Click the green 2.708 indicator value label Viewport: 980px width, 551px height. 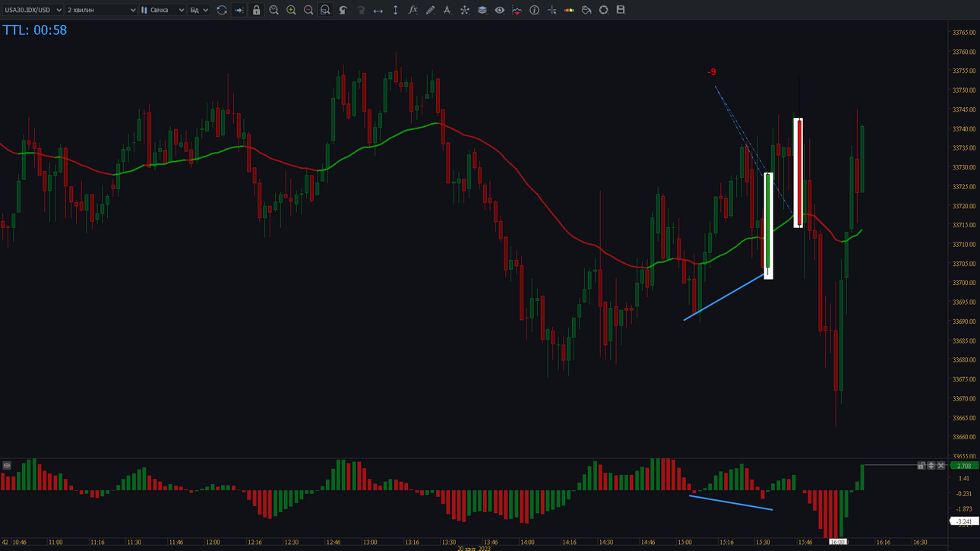963,466
